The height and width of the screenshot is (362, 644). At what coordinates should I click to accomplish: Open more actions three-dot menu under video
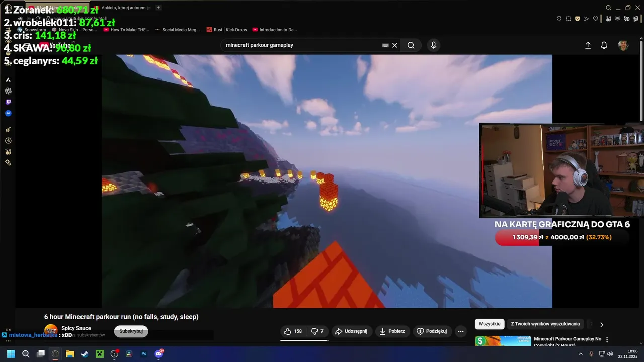coord(460,331)
